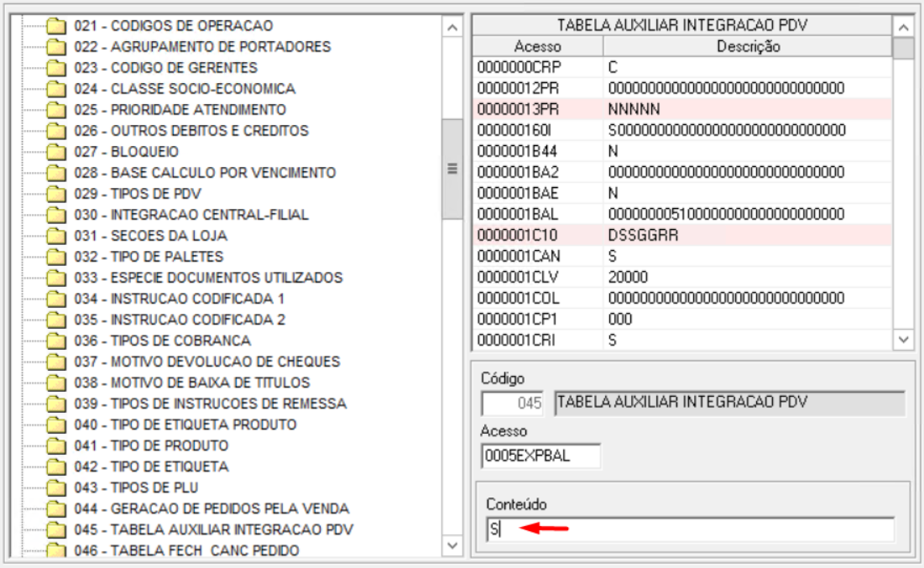Viewport: 924px width, 568px height.
Task: Click folder icon of 039 - TIPOS DE INSTRUCOES DE REMESSA
Action: pyautogui.click(x=56, y=404)
